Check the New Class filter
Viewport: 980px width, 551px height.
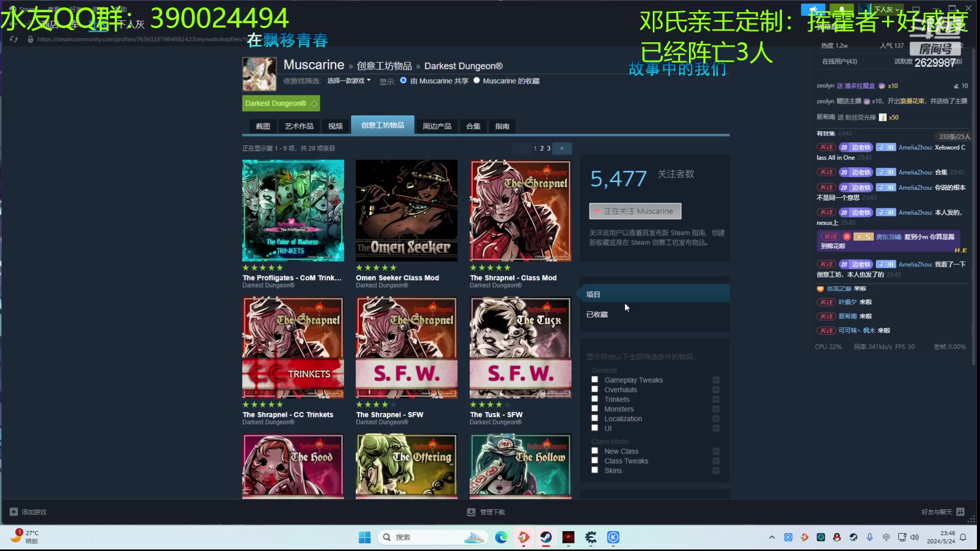[595, 451]
